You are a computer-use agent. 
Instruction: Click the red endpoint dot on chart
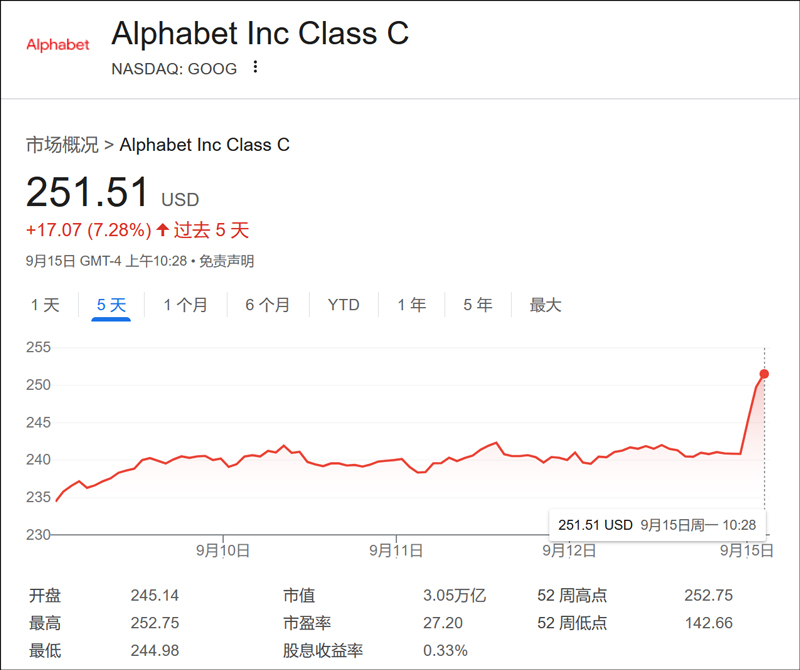point(764,374)
